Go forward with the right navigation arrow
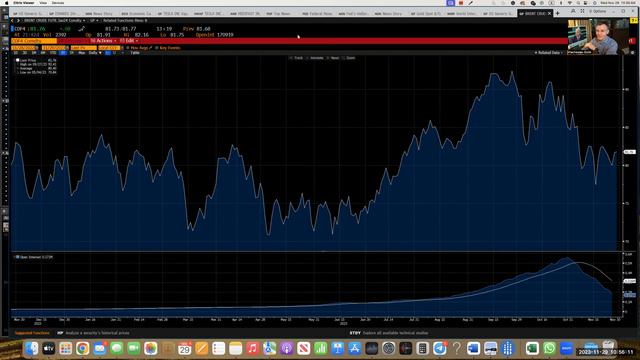Screen dimensions: 640x360 pyautogui.click(x=18, y=20)
